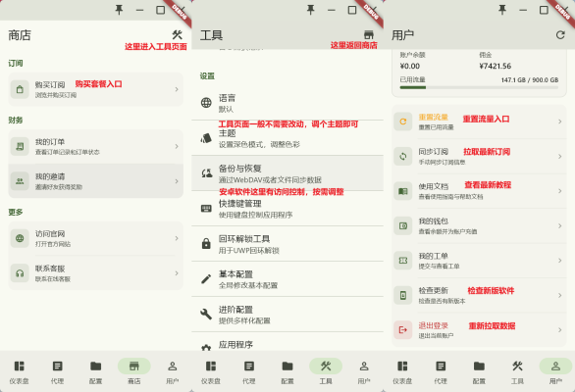
Task: Click chevron on 退出登录 row
Action: [x=560, y=329]
